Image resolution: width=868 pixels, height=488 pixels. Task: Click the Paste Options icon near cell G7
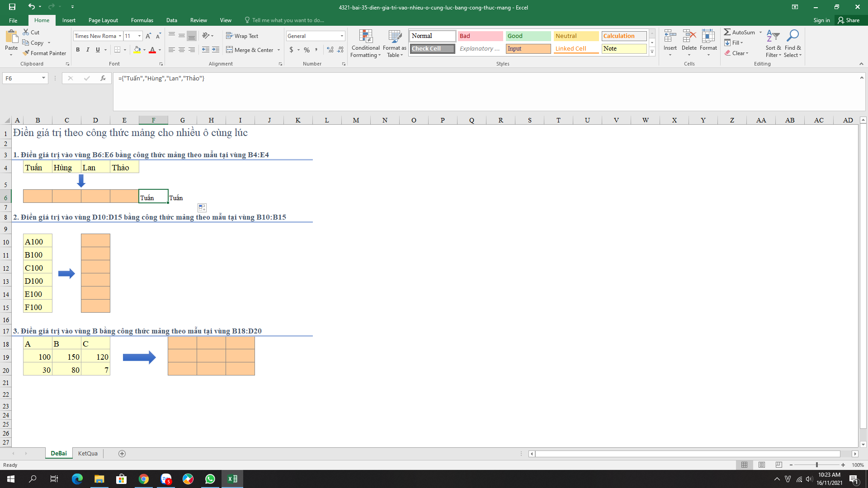[x=202, y=208]
